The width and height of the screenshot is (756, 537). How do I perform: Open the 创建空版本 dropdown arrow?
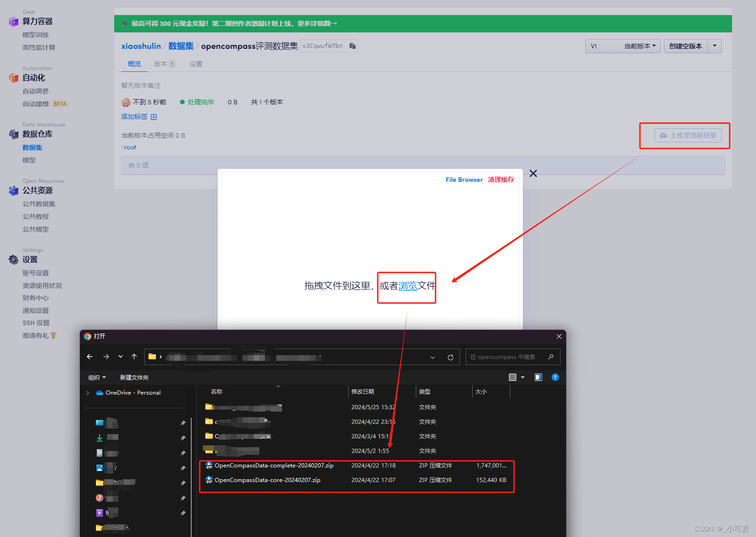(x=714, y=46)
